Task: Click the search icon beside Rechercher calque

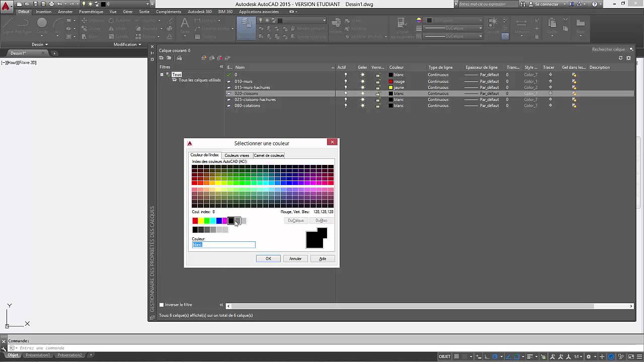Action: tap(632, 49)
